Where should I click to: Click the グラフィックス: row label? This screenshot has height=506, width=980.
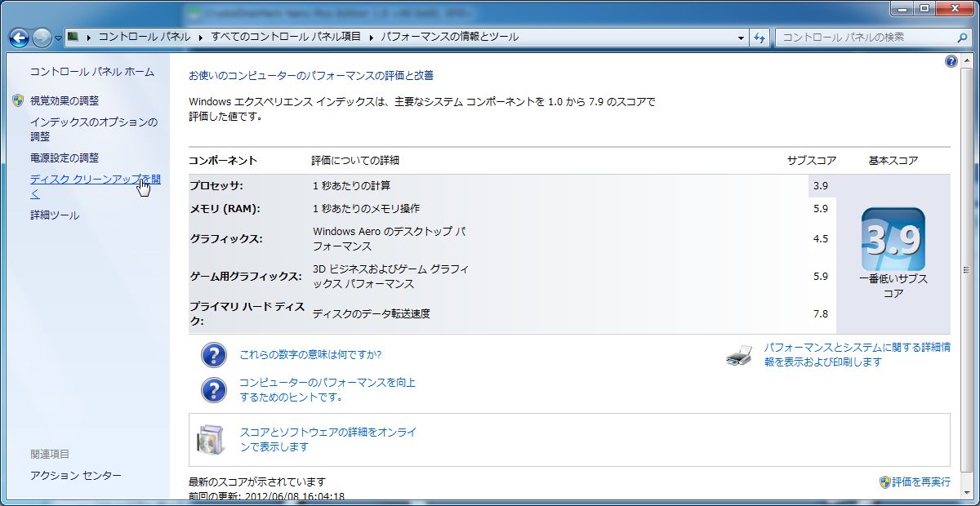(226, 239)
